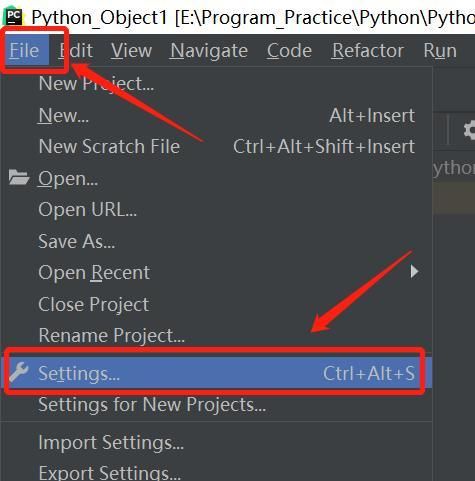Click the PyCharm logo icon in title bar
The height and width of the screenshot is (481, 475).
tap(13, 16)
